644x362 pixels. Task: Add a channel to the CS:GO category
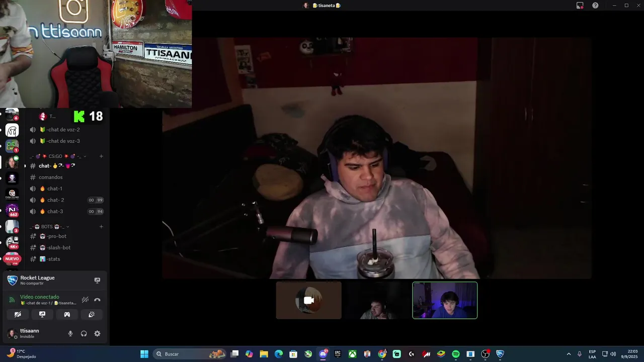click(101, 156)
